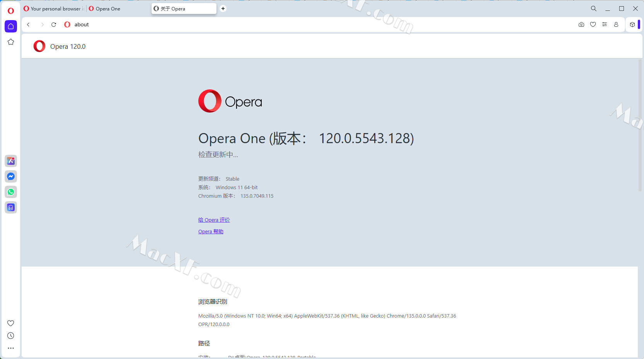Open Facebook Messenger in sidebar
Viewport: 644px width, 359px height.
pos(11,176)
